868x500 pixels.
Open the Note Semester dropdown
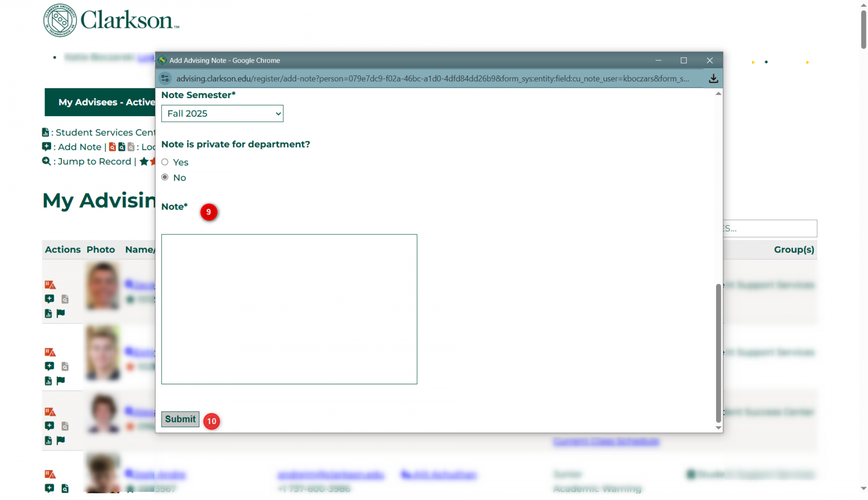(x=222, y=114)
